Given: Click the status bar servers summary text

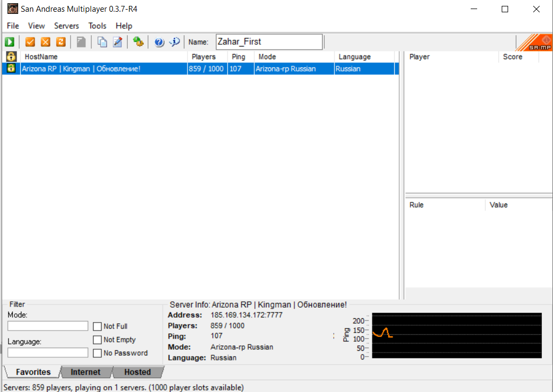Looking at the screenshot, I should (123, 387).
